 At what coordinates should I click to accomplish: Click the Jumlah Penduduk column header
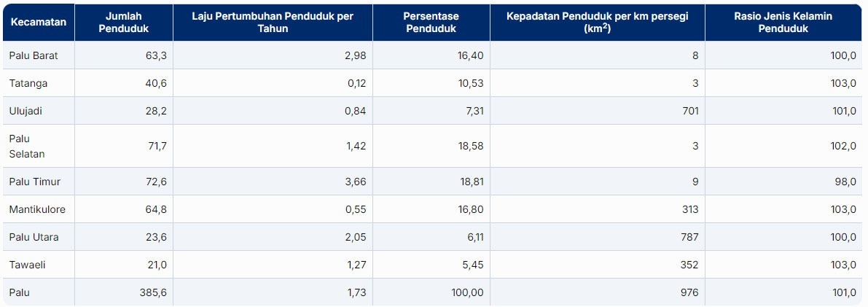pyautogui.click(x=122, y=22)
